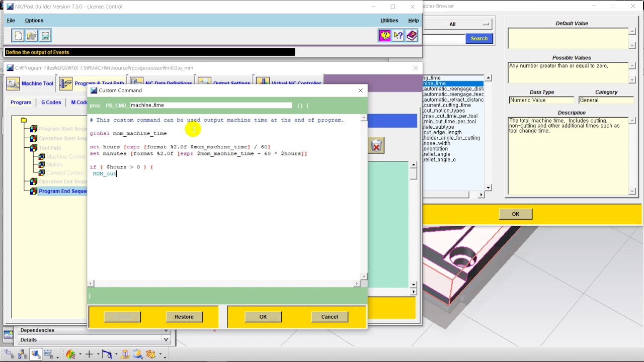Screen dimensions: 644x362
Task: Click the New file icon in Post Builder toolbar
Action: coord(18,35)
